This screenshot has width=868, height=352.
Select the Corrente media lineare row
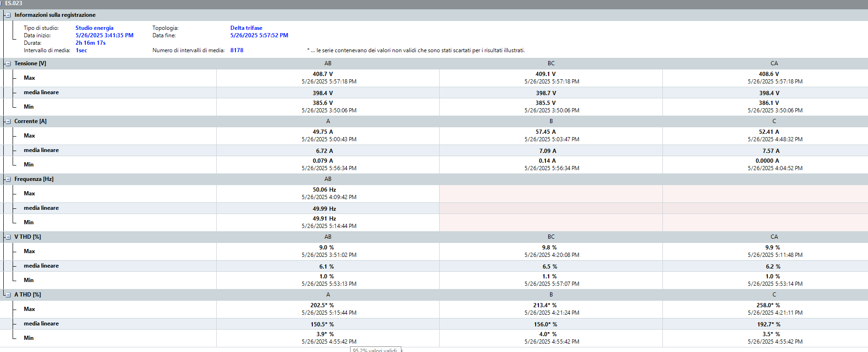pos(434,150)
